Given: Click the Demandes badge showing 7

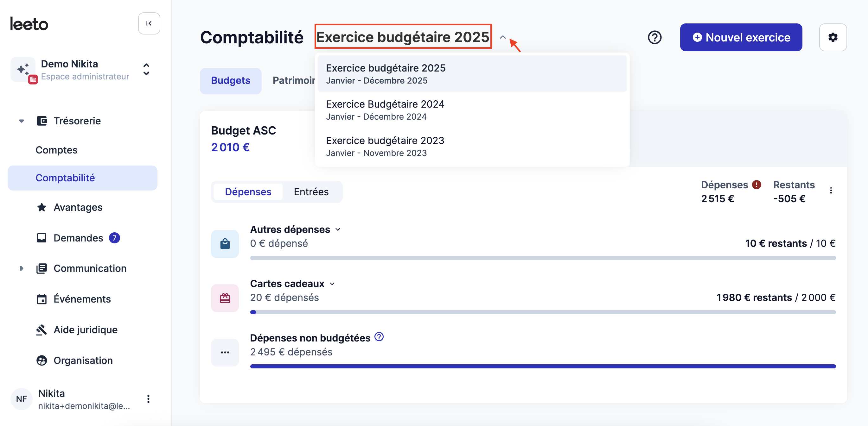Looking at the screenshot, I should (115, 238).
